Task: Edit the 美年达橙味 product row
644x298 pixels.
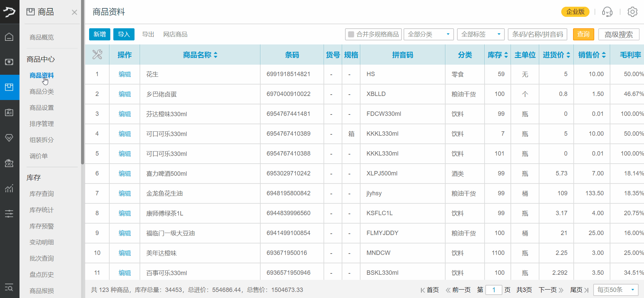Action: pos(125,253)
